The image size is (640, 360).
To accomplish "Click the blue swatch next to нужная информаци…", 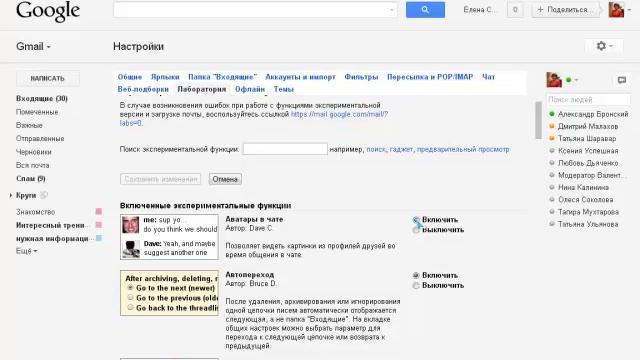I will pos(98,238).
